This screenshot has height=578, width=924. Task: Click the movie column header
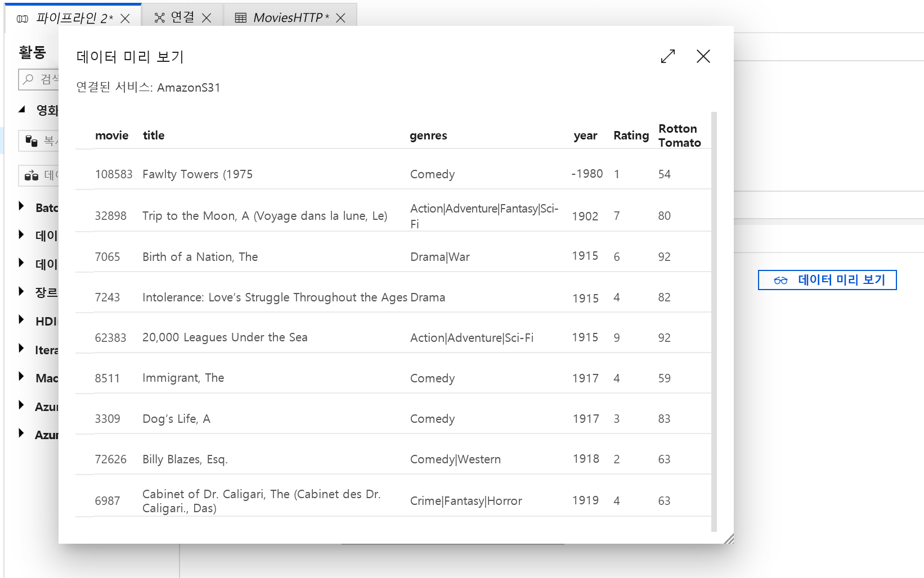coord(112,136)
